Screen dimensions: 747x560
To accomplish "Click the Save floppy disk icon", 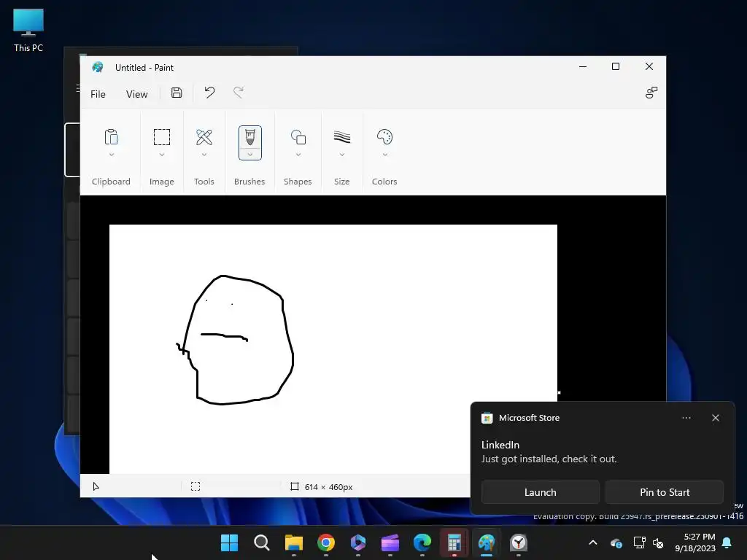I will click(x=177, y=93).
